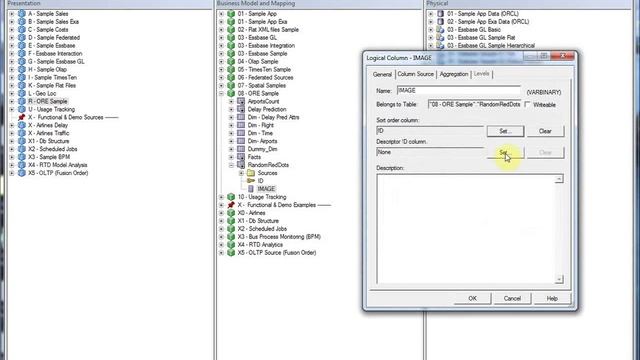
Task: Select the Dim - Delay Pred Attrs row
Action: pyautogui.click(x=273, y=117)
